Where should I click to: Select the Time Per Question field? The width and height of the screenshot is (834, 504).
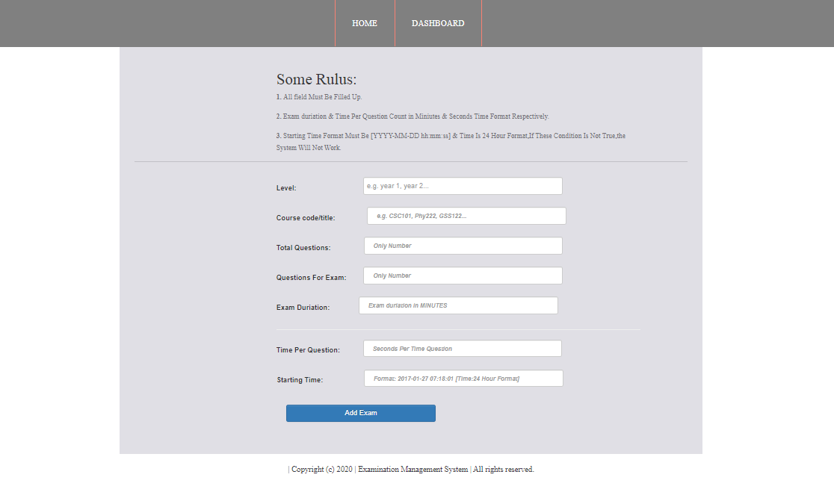click(462, 349)
